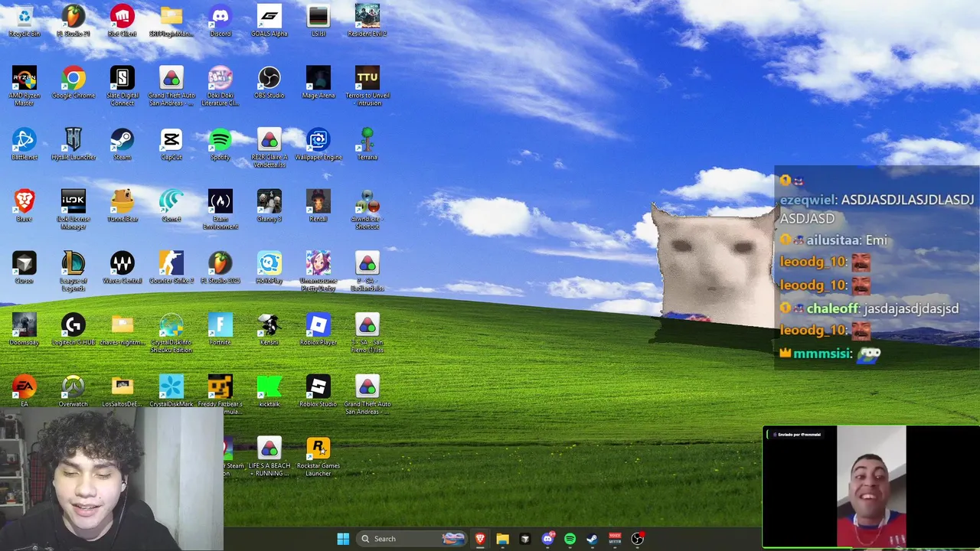980x551 pixels.
Task: Open CrystalDiskMark desktop icon
Action: (171, 391)
